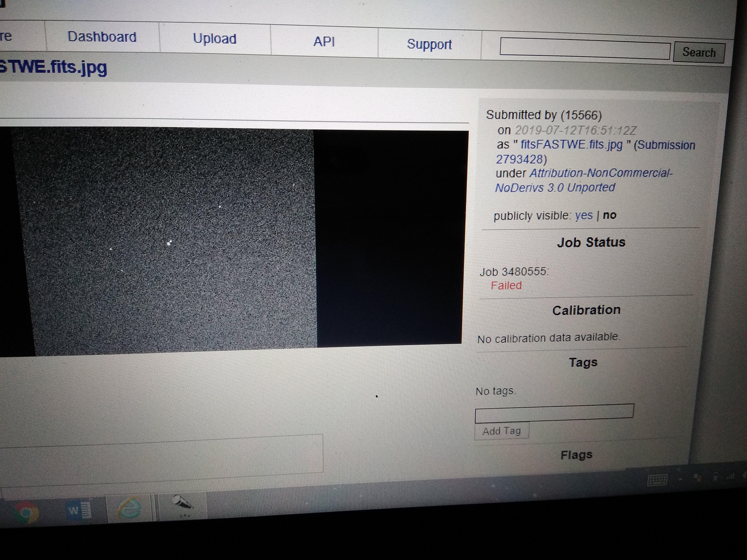Screen dimensions: 747x560
Task: Open Google Chrome from the taskbar
Action: (x=26, y=512)
